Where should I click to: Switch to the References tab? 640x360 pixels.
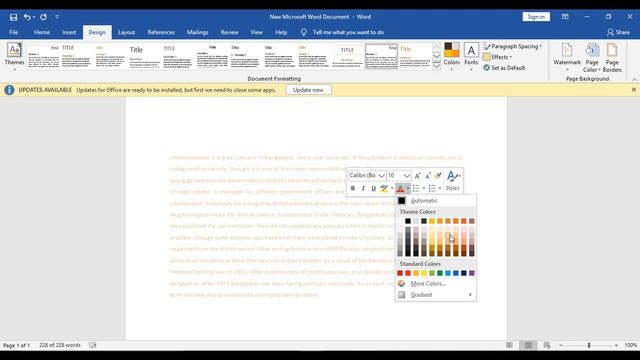(x=161, y=32)
